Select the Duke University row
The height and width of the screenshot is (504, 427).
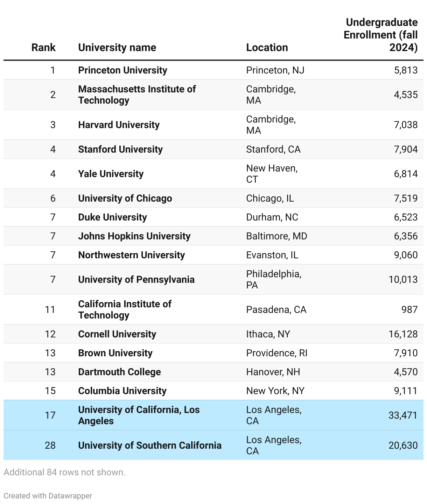click(x=213, y=217)
